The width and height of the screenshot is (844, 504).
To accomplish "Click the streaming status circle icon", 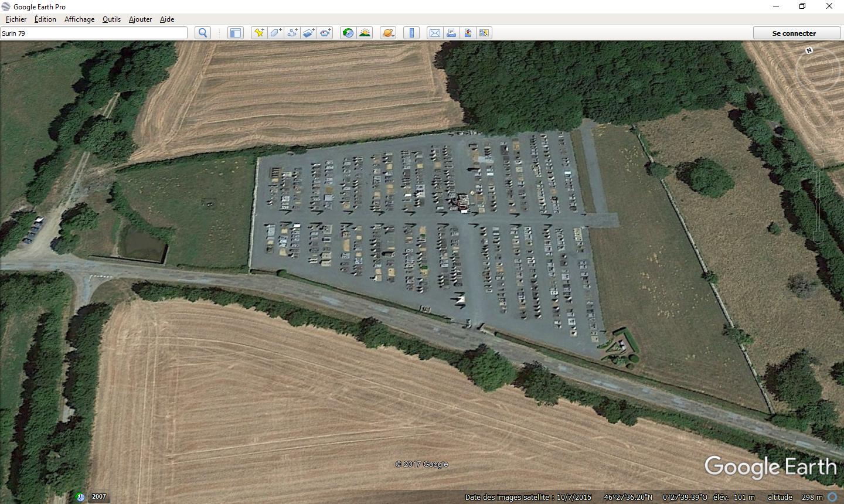I will pyautogui.click(x=833, y=497).
